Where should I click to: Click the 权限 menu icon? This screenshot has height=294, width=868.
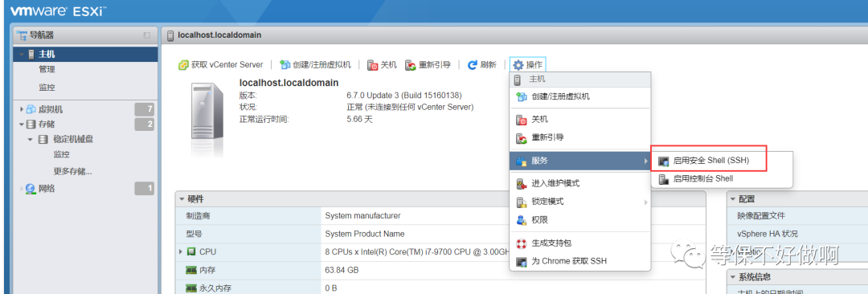point(521,220)
